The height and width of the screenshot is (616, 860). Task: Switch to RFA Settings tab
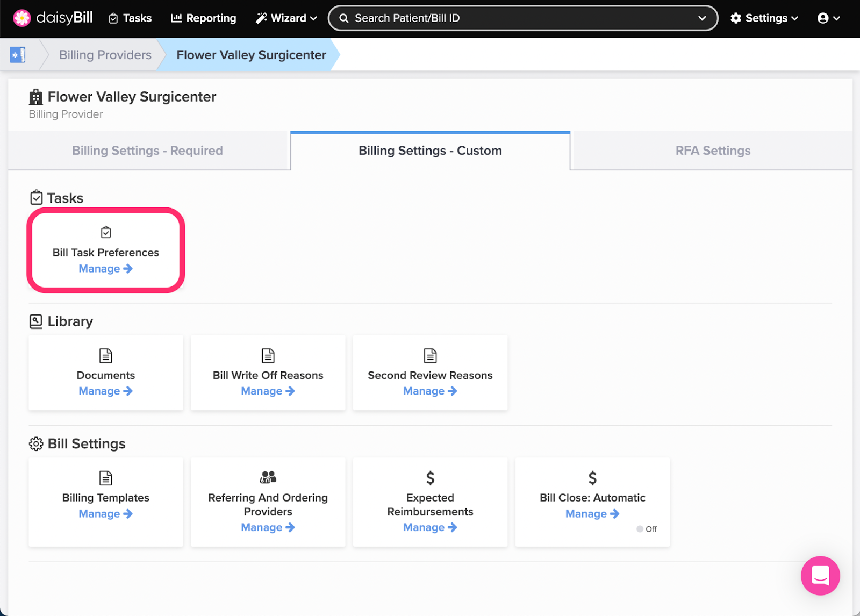coord(713,151)
